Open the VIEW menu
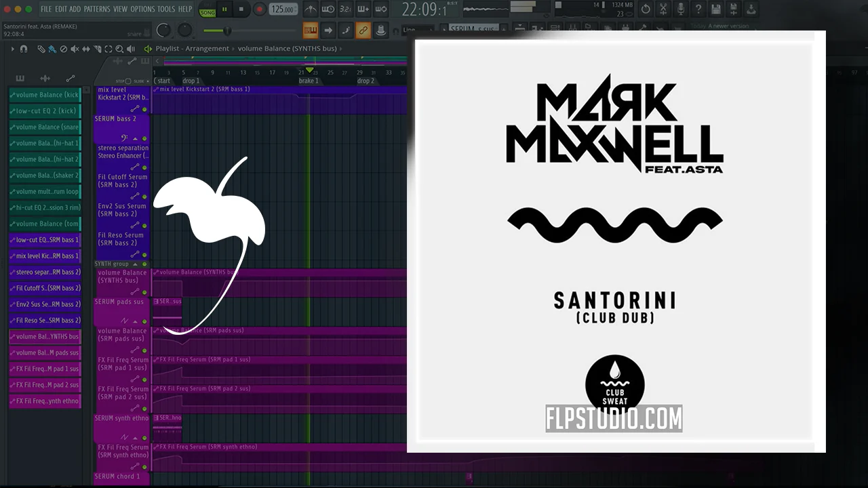The height and width of the screenshot is (488, 868). [120, 9]
